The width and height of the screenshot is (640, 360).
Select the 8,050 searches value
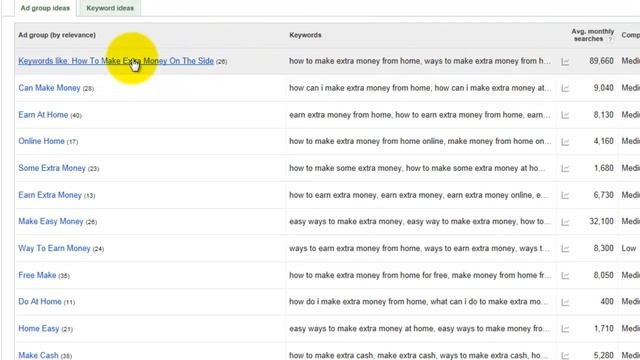[x=603, y=275]
